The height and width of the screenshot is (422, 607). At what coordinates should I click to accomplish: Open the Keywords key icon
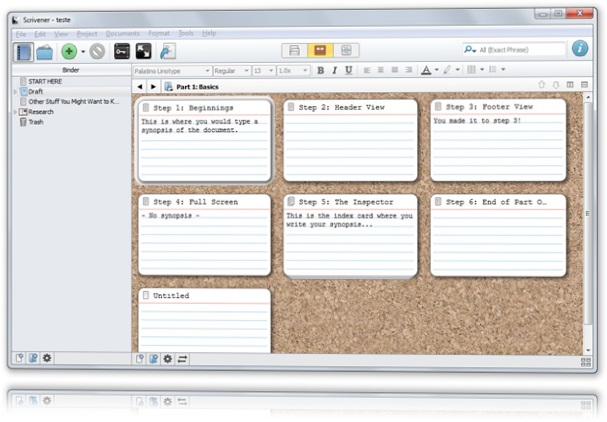pyautogui.click(x=122, y=51)
